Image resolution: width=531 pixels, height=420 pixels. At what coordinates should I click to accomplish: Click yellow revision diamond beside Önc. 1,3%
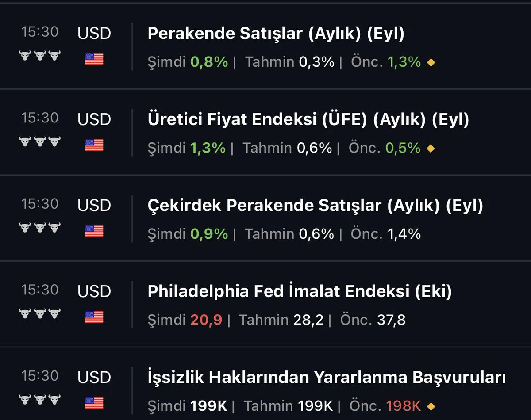pyautogui.click(x=431, y=63)
